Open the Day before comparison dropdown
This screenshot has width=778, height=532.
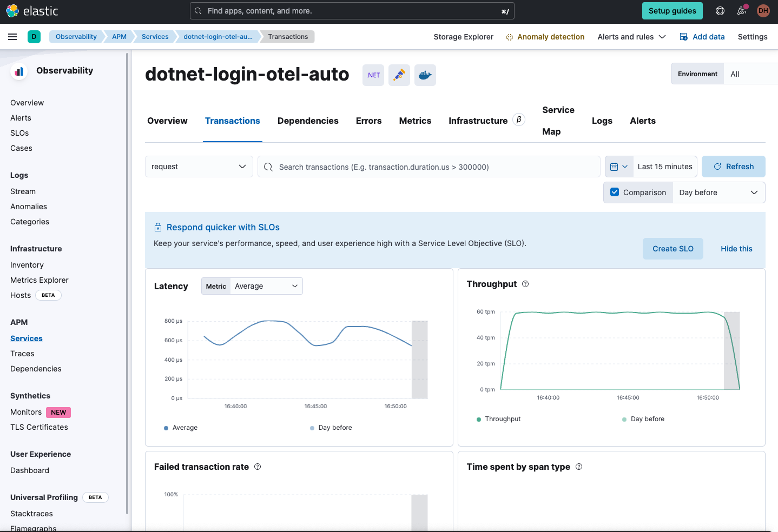coord(718,192)
